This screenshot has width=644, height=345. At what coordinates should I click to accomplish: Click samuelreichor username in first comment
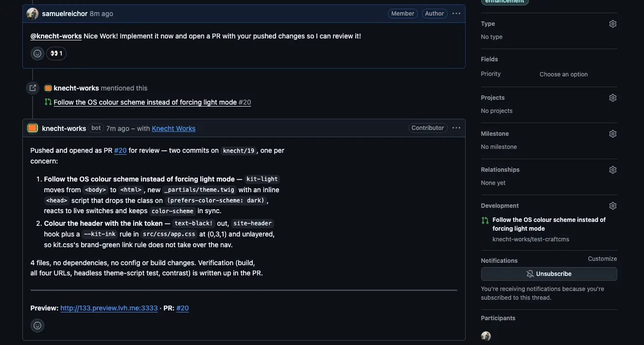tap(65, 14)
